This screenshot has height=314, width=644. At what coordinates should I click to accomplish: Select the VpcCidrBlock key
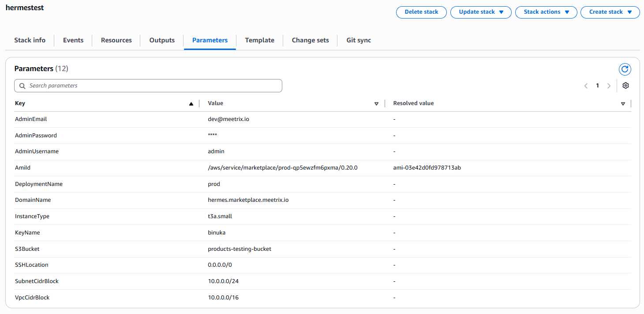coord(32,298)
